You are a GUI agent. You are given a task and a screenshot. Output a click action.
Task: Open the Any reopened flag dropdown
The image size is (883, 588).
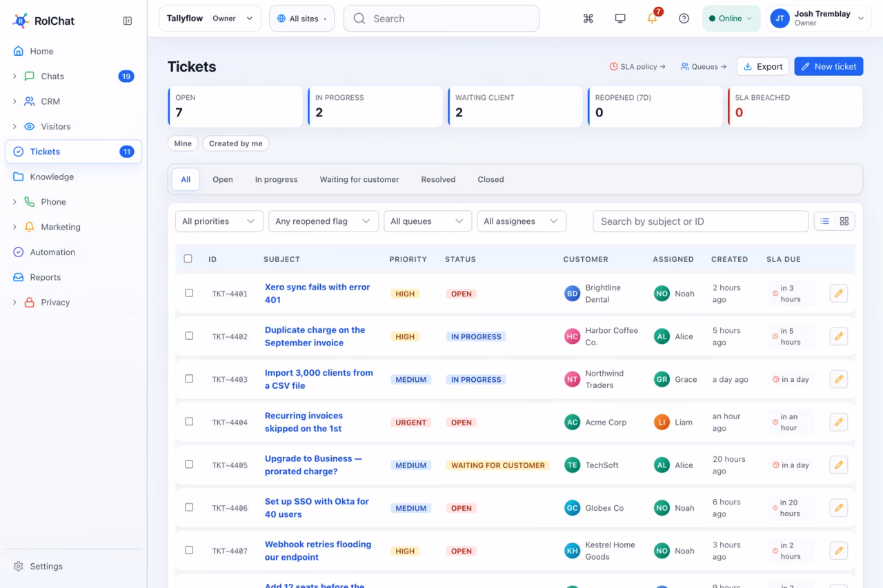pyautogui.click(x=324, y=221)
